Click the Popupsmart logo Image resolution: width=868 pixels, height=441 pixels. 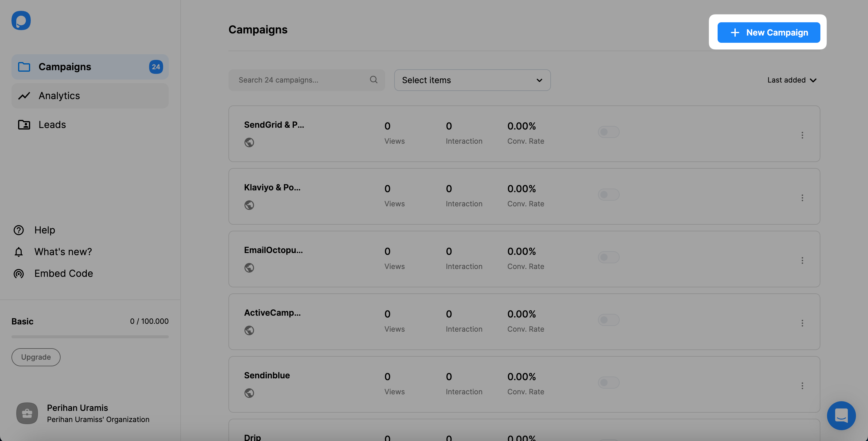[x=21, y=20]
